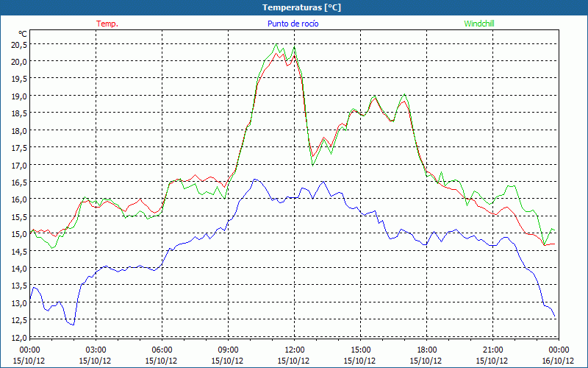Screen dimensions: 588x368
Task: Click the '15:00' time axis label
Action: (x=360, y=350)
